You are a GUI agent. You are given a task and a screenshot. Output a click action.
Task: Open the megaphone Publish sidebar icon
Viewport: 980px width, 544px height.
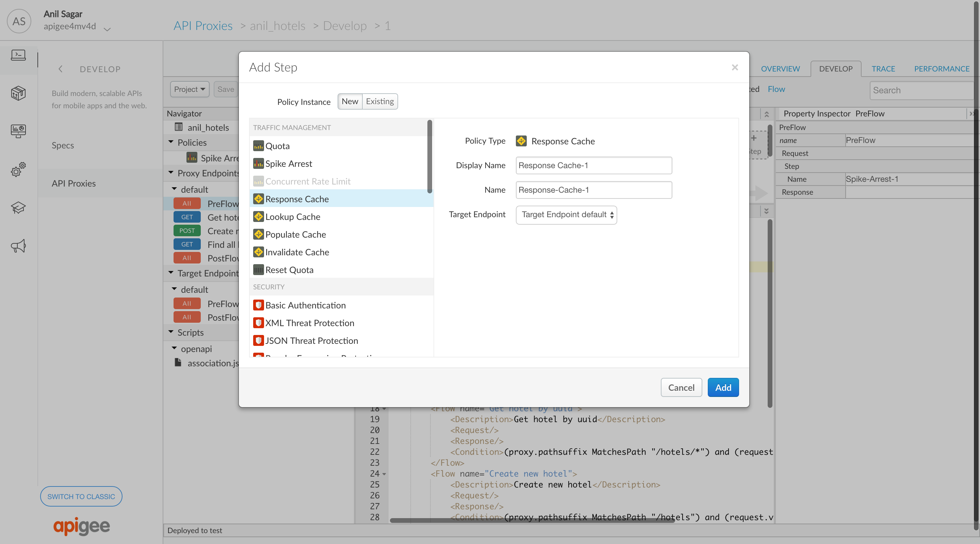coord(18,246)
